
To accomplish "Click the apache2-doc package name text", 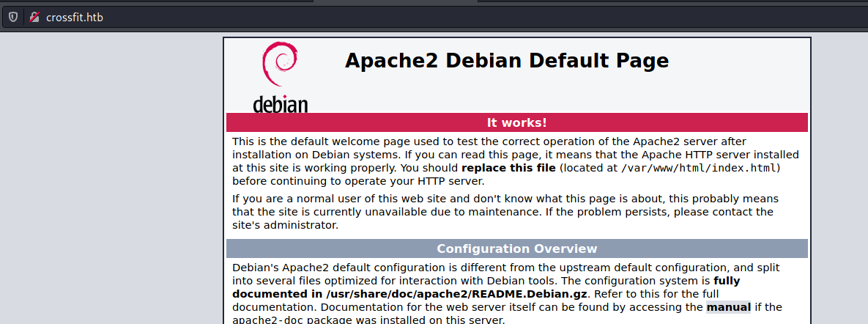I will (267, 320).
